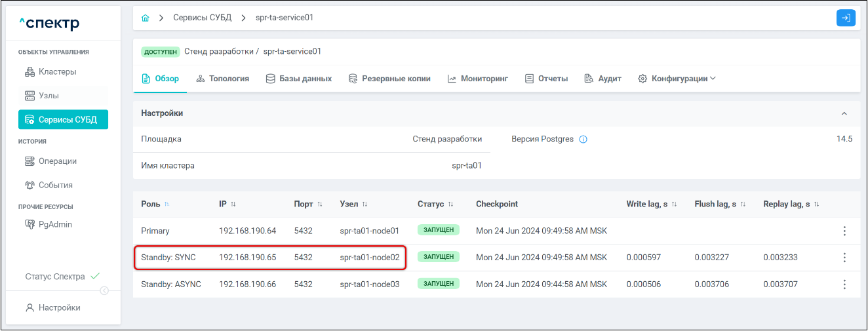Open the Резервные копии tab

click(x=389, y=79)
